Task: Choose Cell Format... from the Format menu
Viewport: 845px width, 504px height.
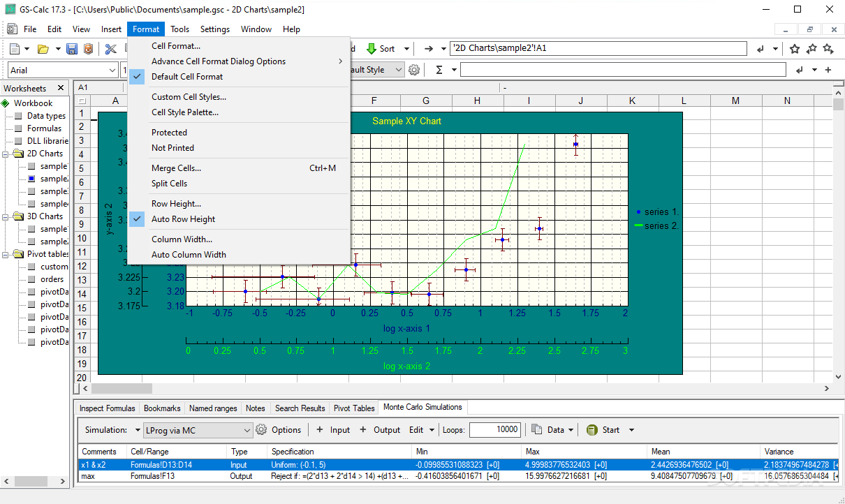Action: (238, 46)
